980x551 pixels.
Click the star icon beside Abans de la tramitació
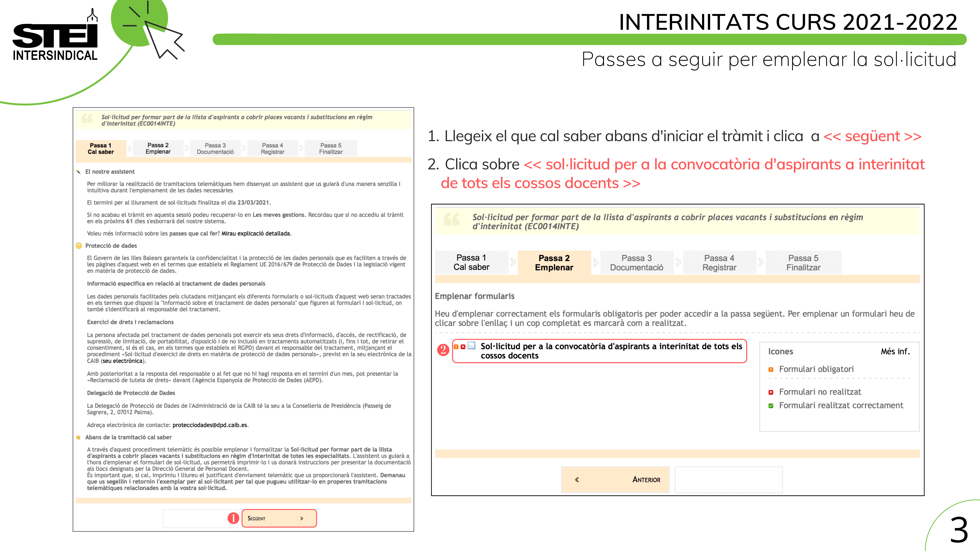(x=78, y=437)
